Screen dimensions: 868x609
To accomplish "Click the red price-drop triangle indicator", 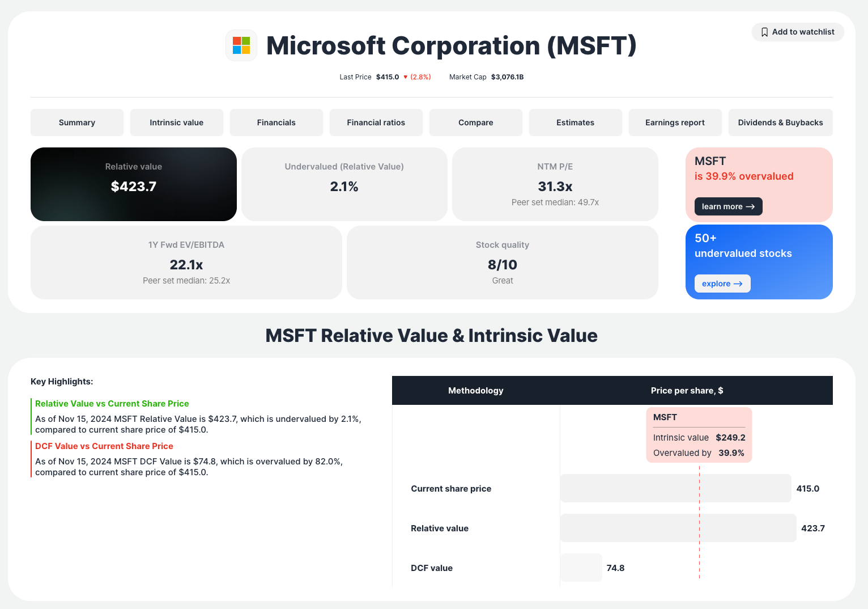I will (405, 77).
